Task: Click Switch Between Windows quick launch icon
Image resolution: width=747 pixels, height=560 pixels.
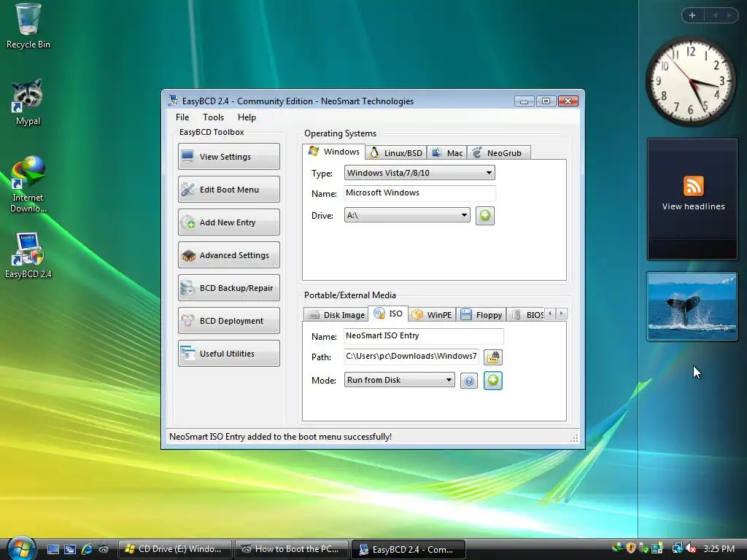Action: pos(70,549)
